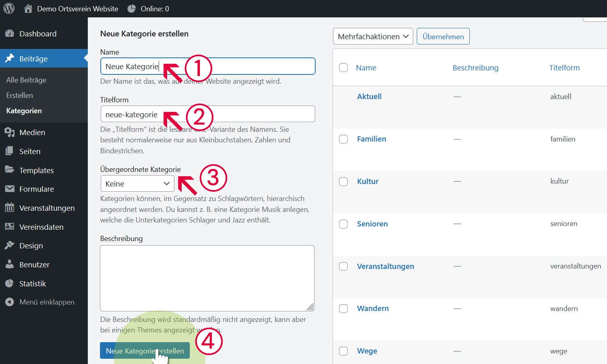Image resolution: width=607 pixels, height=364 pixels.
Task: Select Kategorien submenu item
Action: tap(24, 111)
